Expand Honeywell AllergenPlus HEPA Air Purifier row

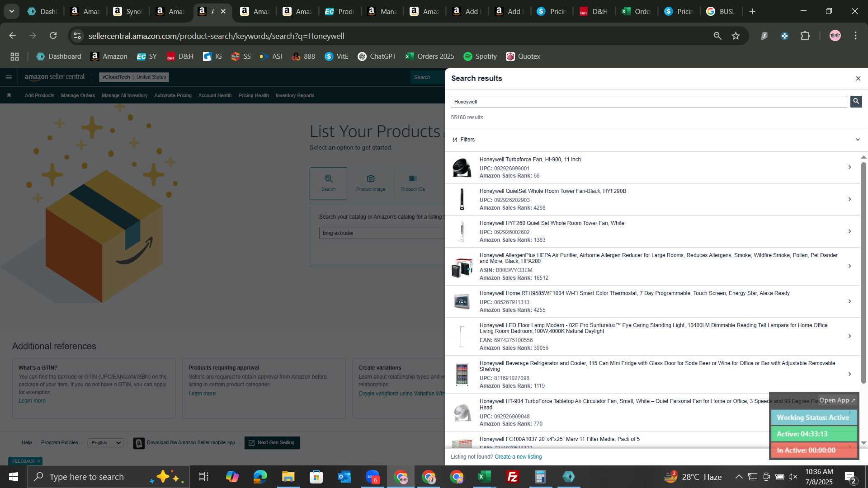coord(849,266)
